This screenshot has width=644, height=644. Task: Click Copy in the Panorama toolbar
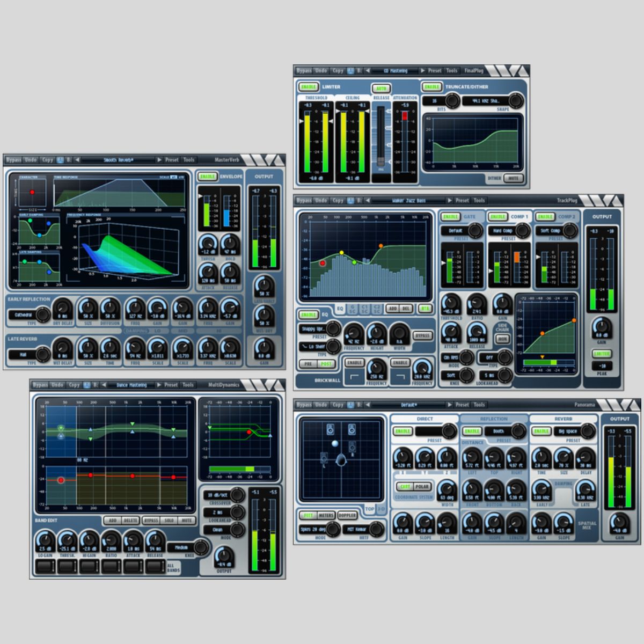point(338,405)
